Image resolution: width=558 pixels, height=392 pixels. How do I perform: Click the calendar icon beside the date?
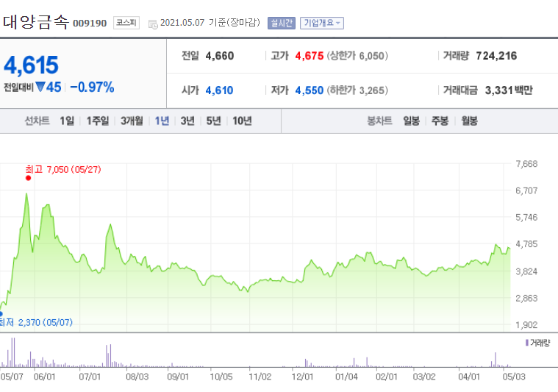click(153, 24)
